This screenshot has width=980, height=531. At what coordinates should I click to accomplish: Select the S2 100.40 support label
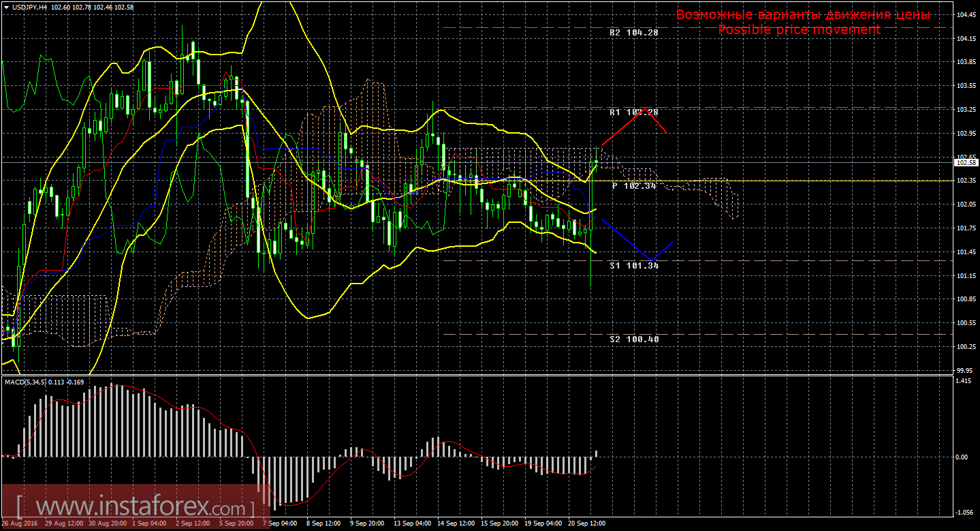point(633,339)
